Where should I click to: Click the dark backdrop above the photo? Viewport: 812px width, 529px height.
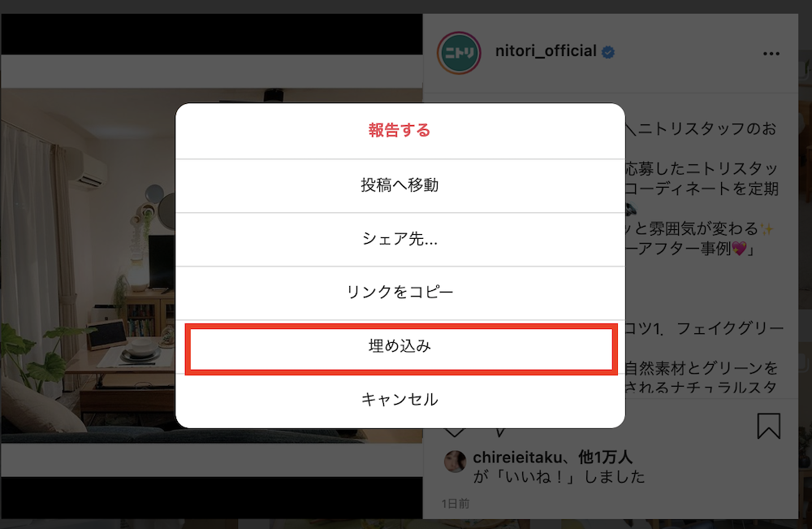coord(211,34)
